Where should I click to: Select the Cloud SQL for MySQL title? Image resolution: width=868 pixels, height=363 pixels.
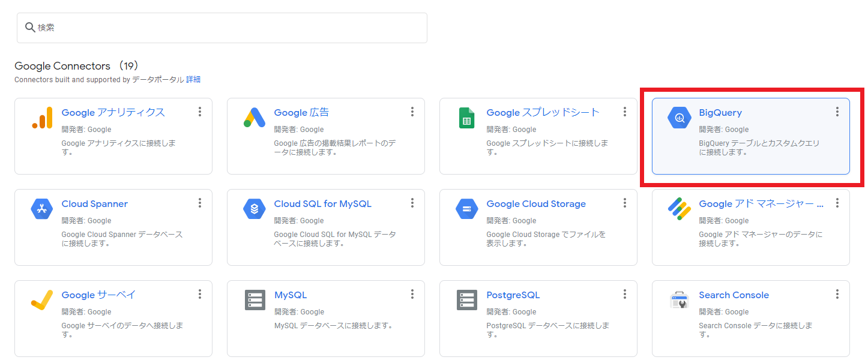[x=322, y=204]
